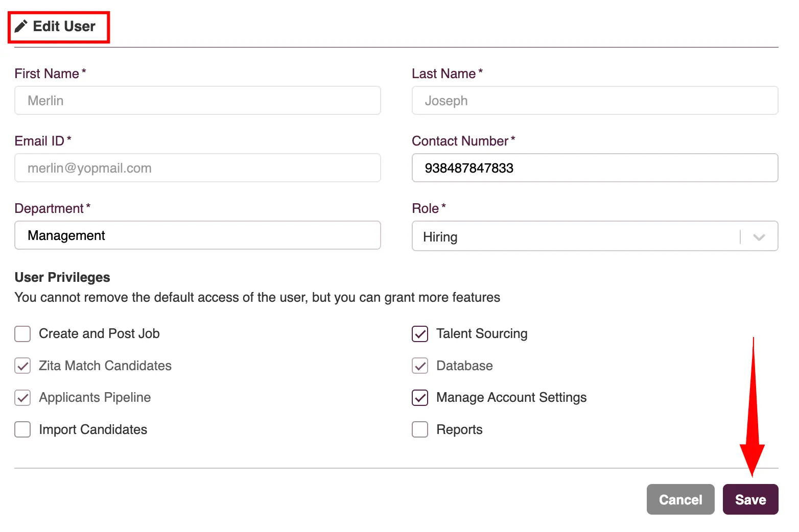Screen dimensions: 799x532
Task: Toggle the Applicants Pipeline checkbox
Action: click(x=22, y=398)
